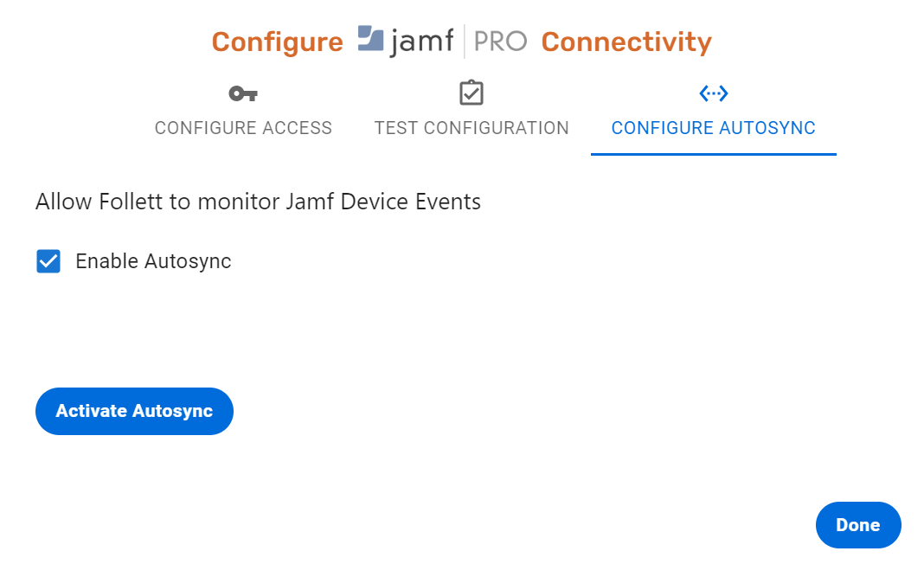
Task: Click the orange Configure text in the heading
Action: [x=277, y=41]
